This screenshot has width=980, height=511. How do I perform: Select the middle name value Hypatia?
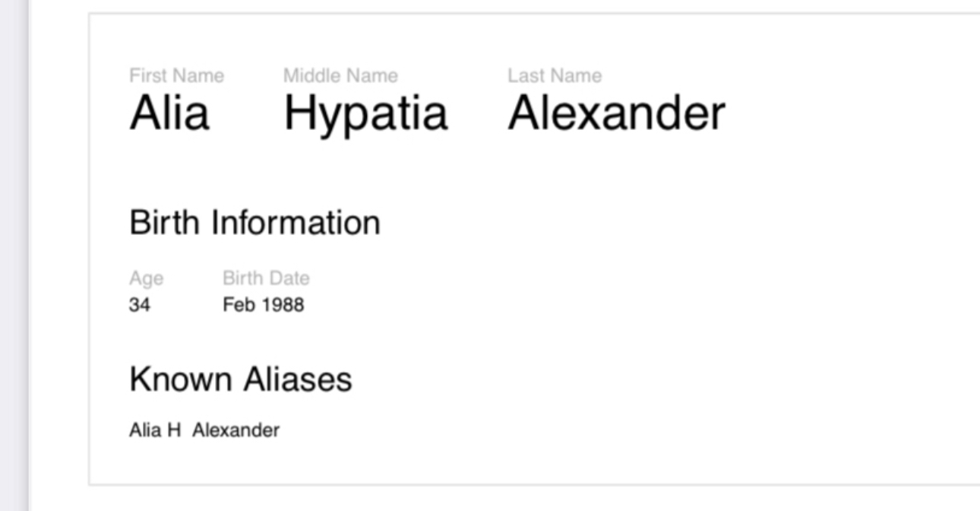(365, 114)
